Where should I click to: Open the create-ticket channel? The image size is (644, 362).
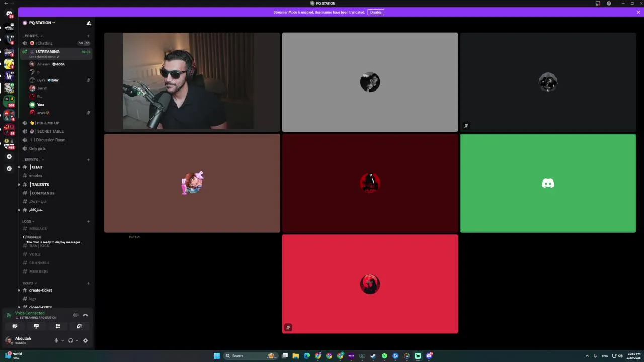tap(56, 290)
